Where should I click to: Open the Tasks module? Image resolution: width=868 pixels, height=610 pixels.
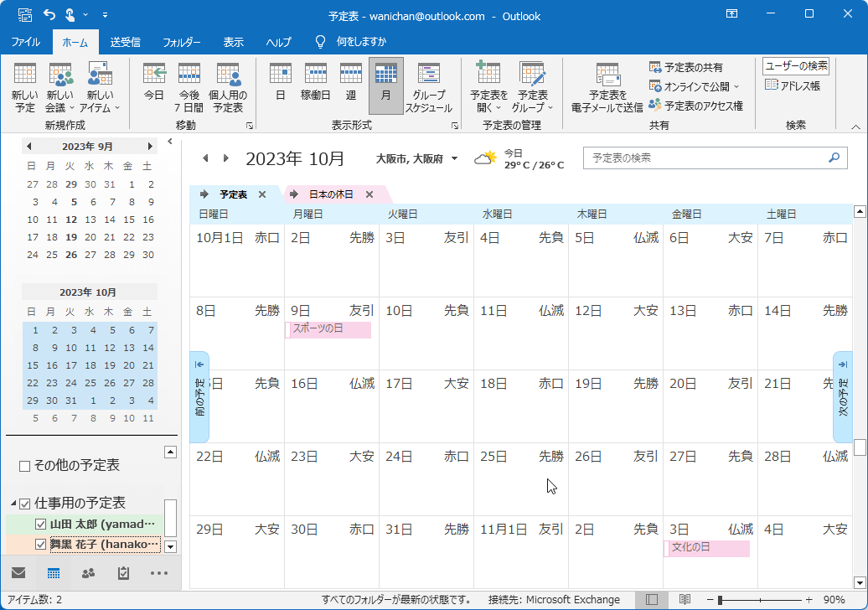click(123, 573)
